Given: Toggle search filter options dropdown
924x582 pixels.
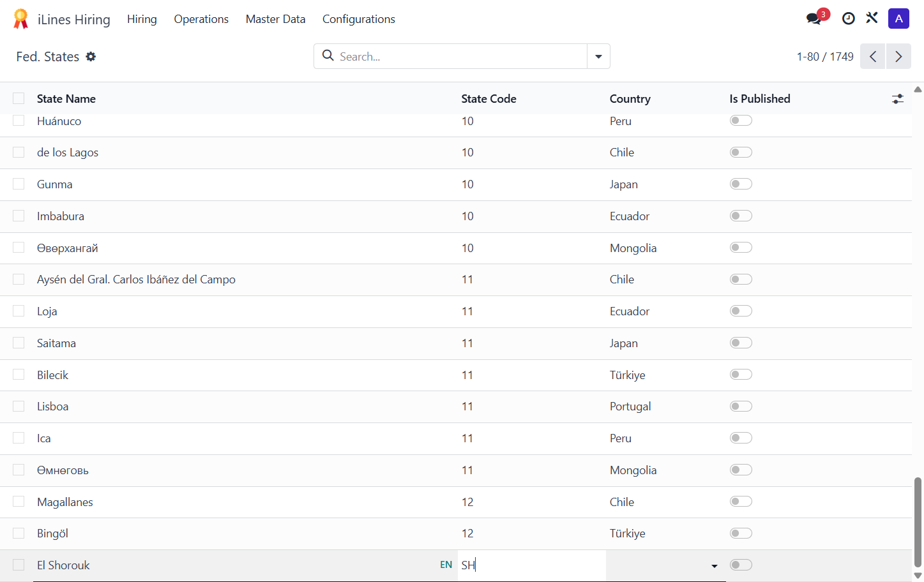Looking at the screenshot, I should point(598,56).
